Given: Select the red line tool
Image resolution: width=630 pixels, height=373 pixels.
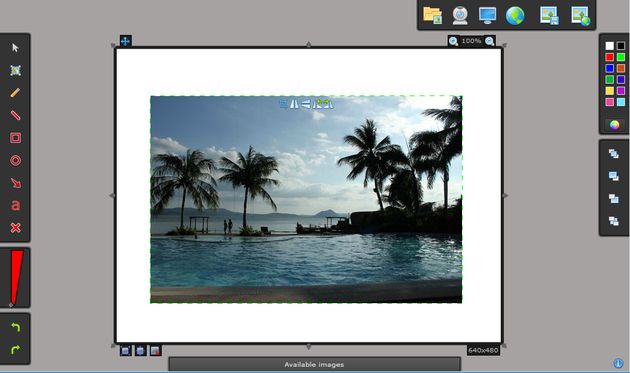Looking at the screenshot, I should pos(15,115).
